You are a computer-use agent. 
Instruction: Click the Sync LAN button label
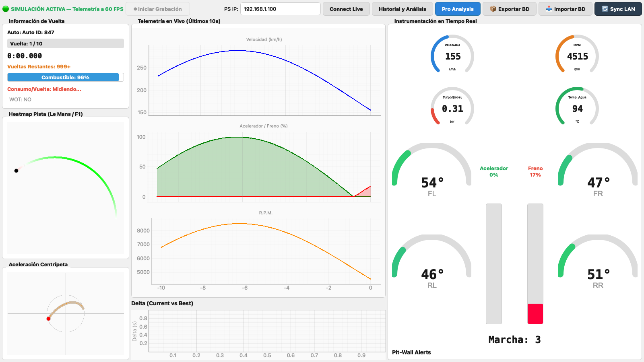[622, 9]
